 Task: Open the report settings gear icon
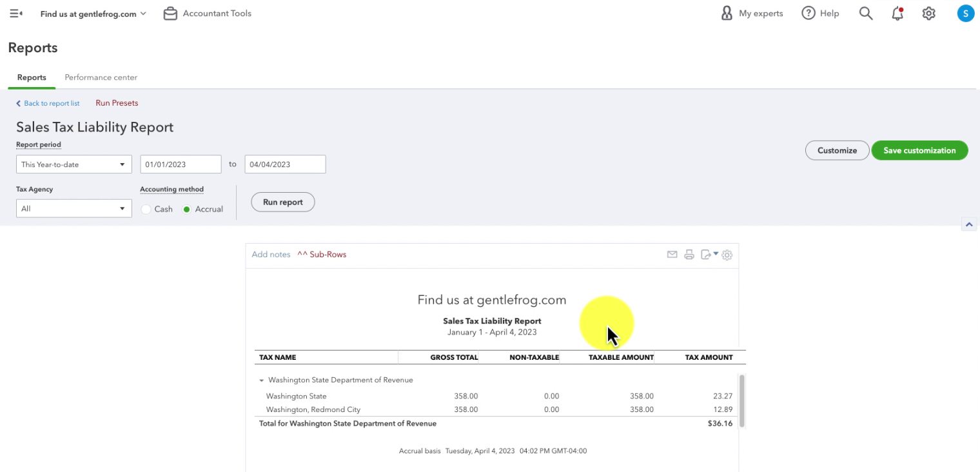(727, 255)
